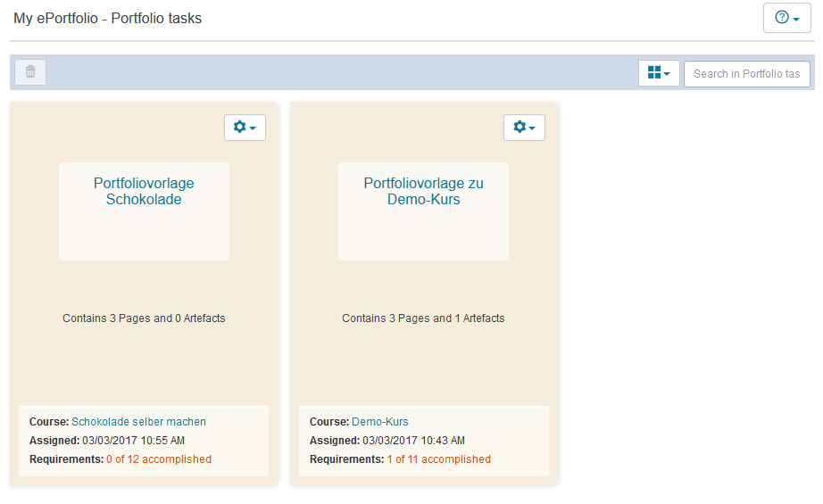
Task: Focus the Search in Portfolio tasks field
Action: (746, 73)
